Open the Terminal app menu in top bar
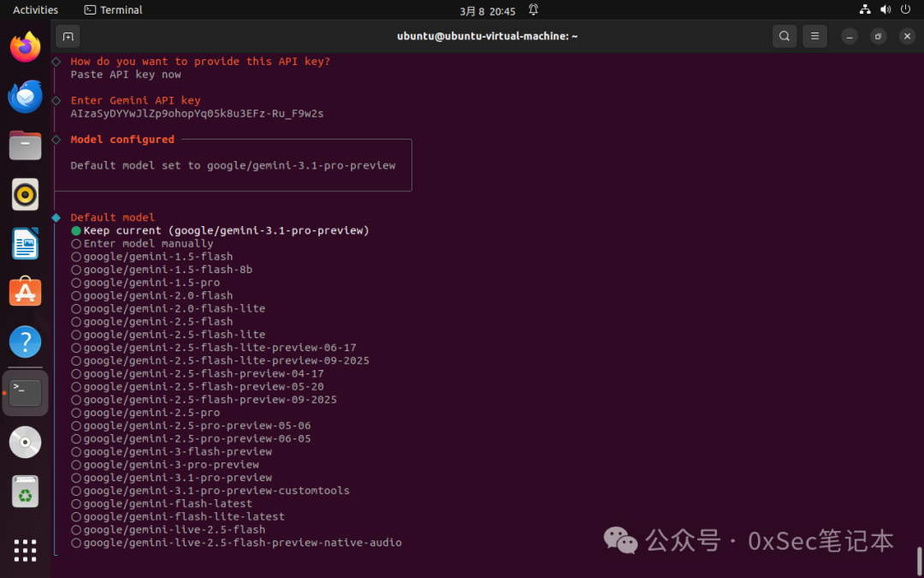 click(x=114, y=10)
